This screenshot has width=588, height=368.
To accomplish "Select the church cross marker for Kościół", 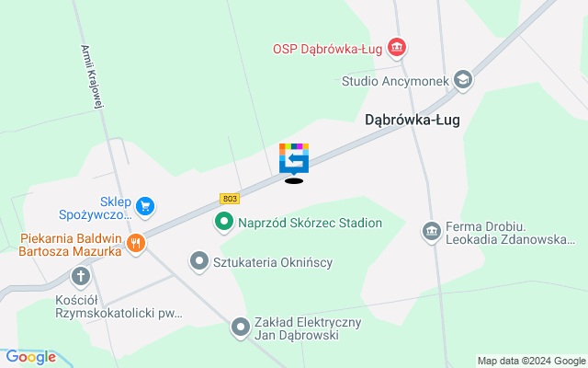I will coord(81,277).
